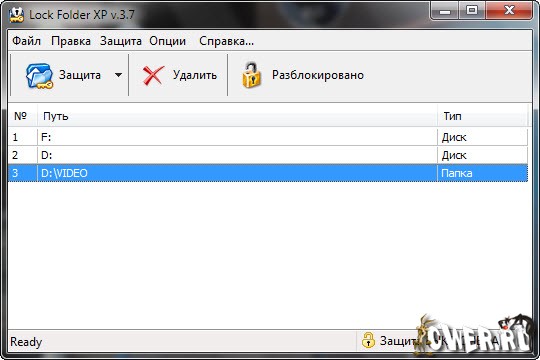Open the Правка menu
This screenshot has height=360, width=540.
click(71, 41)
